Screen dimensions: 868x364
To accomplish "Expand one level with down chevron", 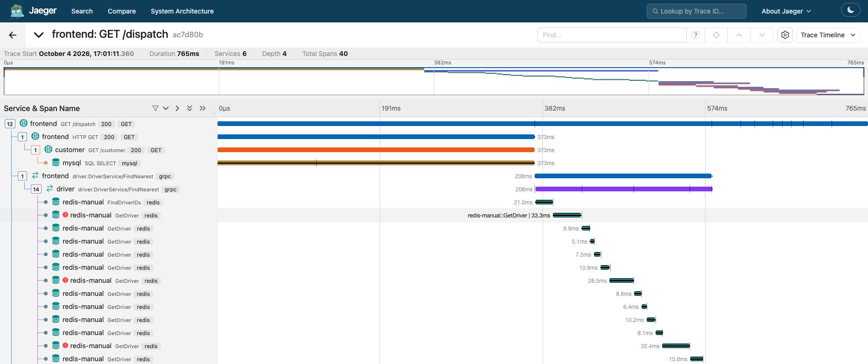I will click(x=166, y=108).
